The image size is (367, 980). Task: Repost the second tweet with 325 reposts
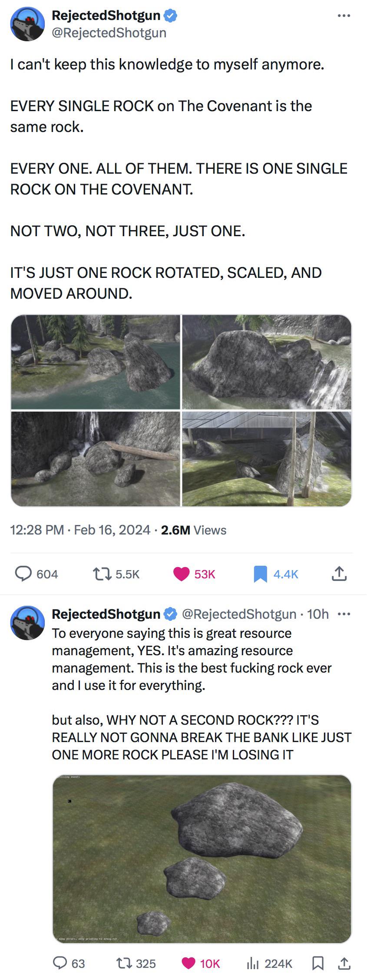[125, 964]
